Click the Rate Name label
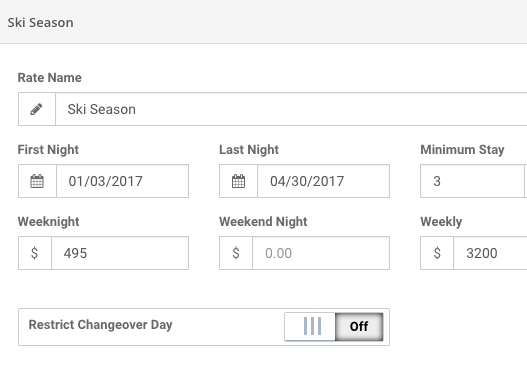Image resolution: width=527 pixels, height=373 pixels. point(50,78)
